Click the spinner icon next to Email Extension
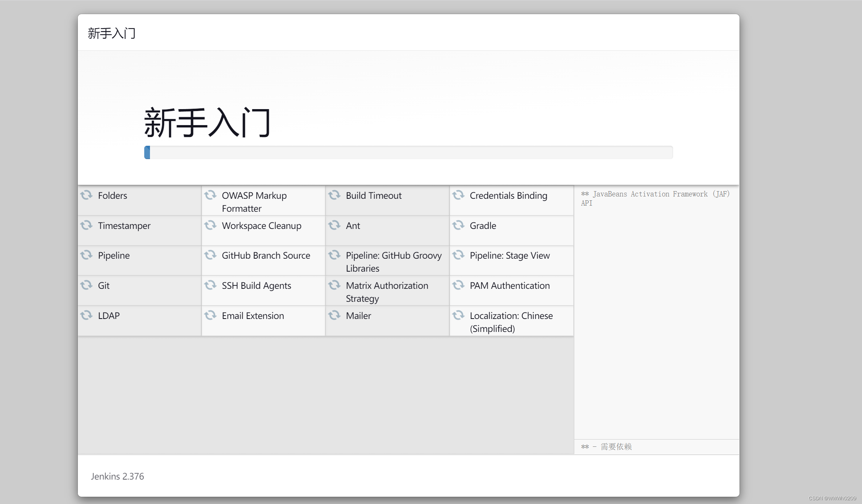This screenshot has width=862, height=504. click(210, 315)
